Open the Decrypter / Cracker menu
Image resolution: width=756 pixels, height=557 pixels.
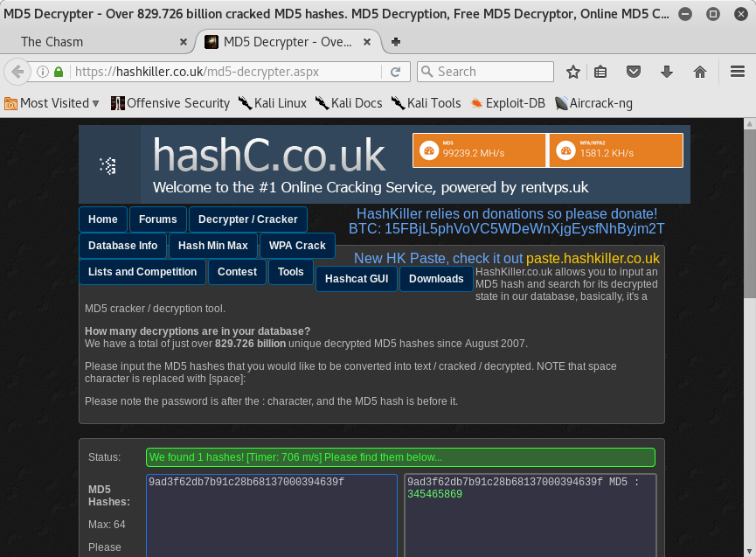coord(247,219)
